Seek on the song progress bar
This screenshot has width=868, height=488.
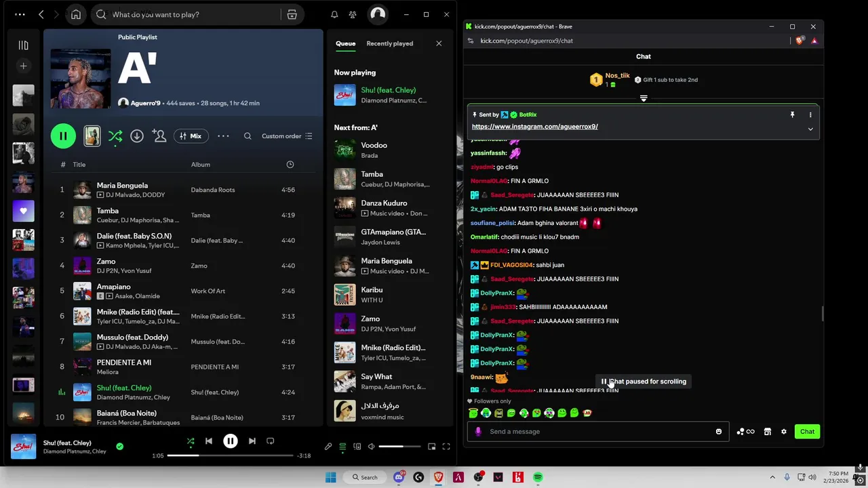[231, 455]
